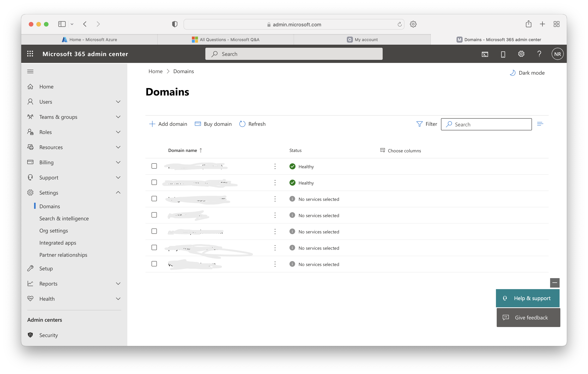
Task: Go back with Safari back arrow
Action: pos(85,24)
